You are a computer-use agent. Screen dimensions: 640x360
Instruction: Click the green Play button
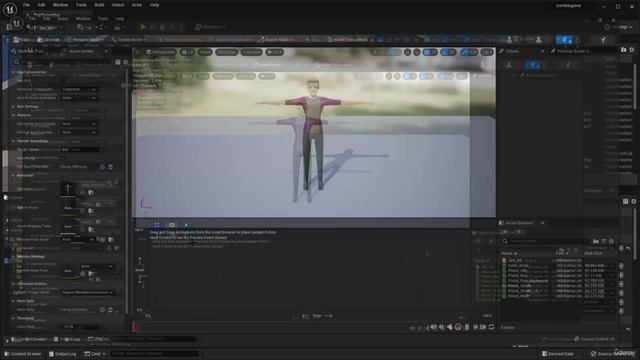pyautogui.click(x=143, y=27)
